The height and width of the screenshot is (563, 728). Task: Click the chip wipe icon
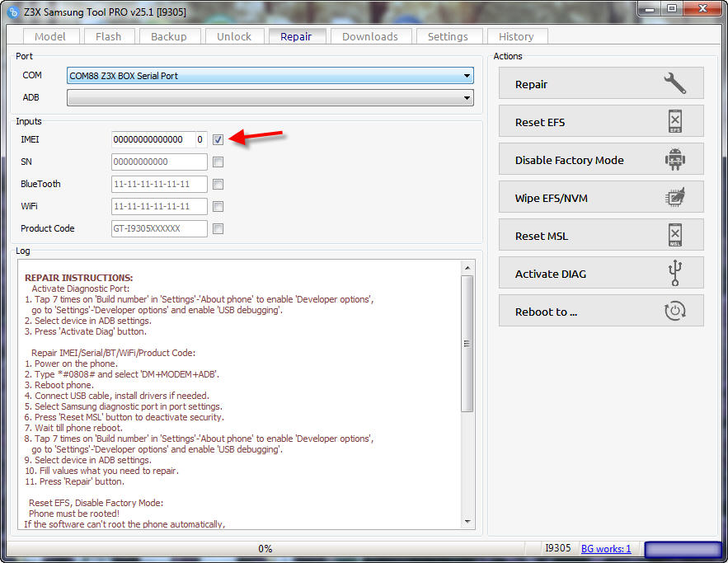coord(674,197)
